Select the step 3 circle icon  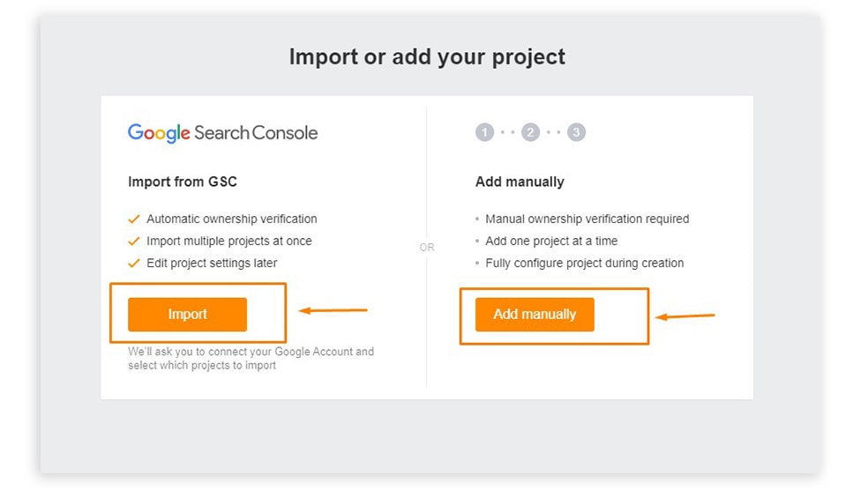(x=576, y=132)
